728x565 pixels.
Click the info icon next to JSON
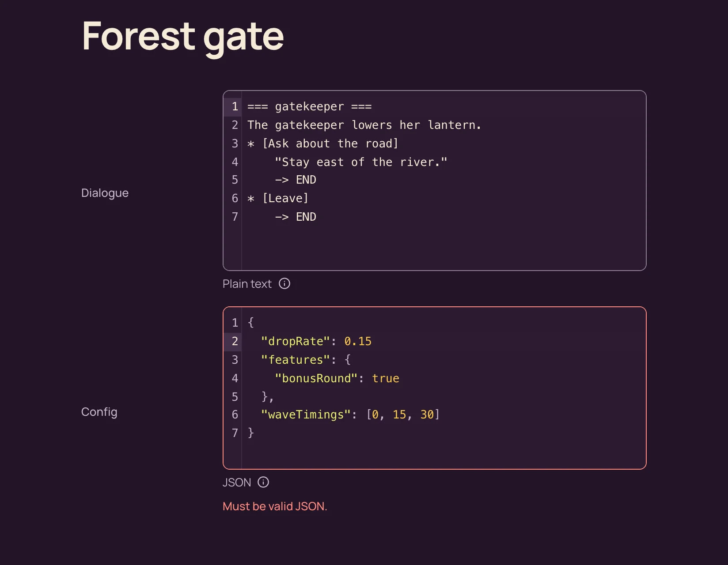click(x=263, y=482)
